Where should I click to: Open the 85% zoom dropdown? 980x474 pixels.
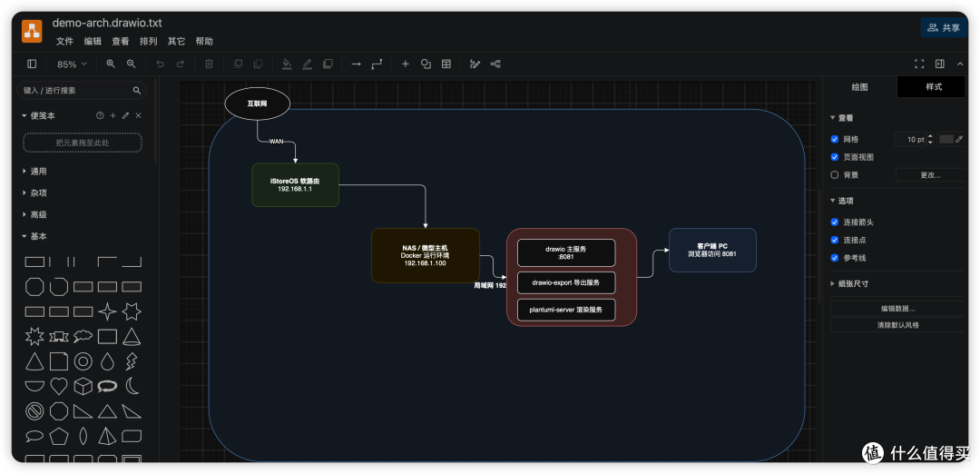pos(72,64)
